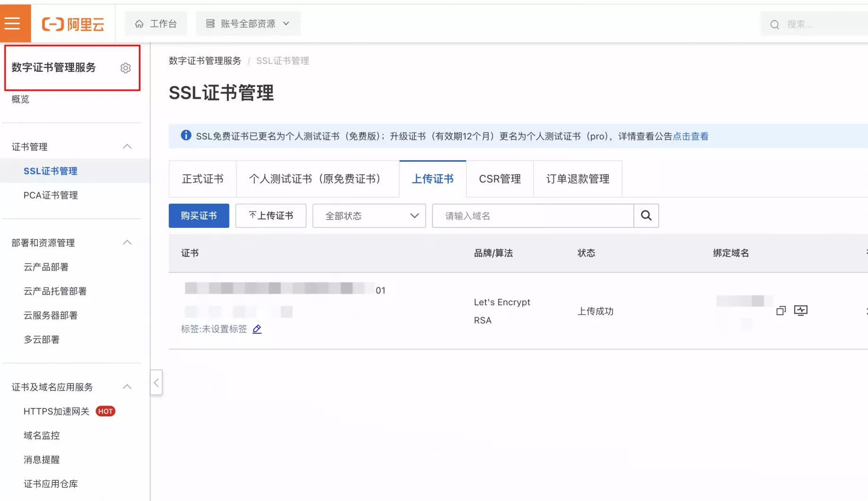Click the magnifier search button for domain
The height and width of the screenshot is (501, 868).
tap(646, 216)
